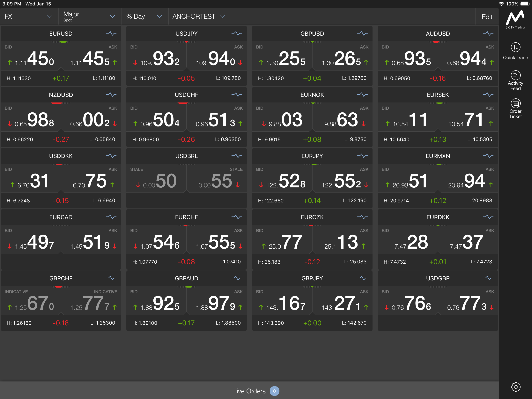Screen dimensions: 532x399
Task: Buy GBPUSD at ask 1.30265
Action: tap(342, 56)
